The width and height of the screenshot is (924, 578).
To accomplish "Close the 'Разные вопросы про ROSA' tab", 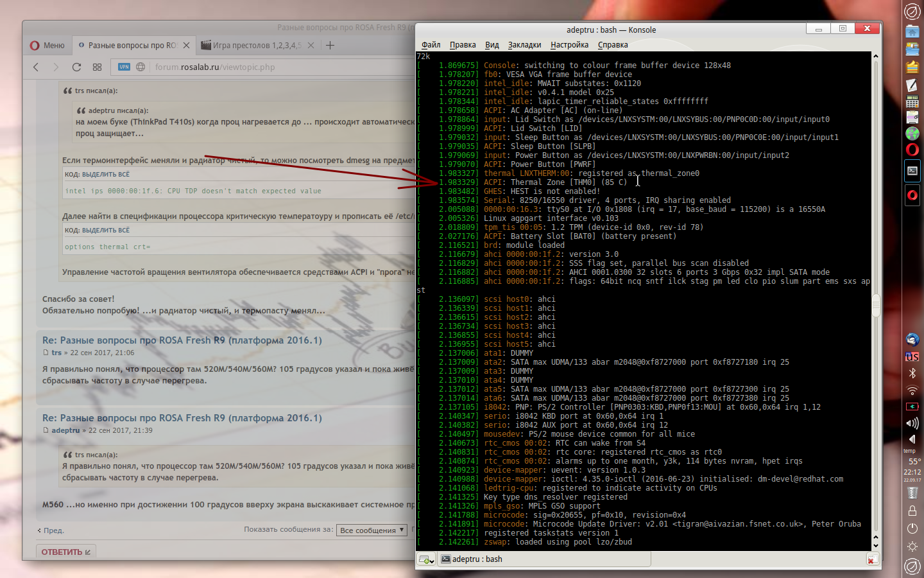I will [186, 46].
